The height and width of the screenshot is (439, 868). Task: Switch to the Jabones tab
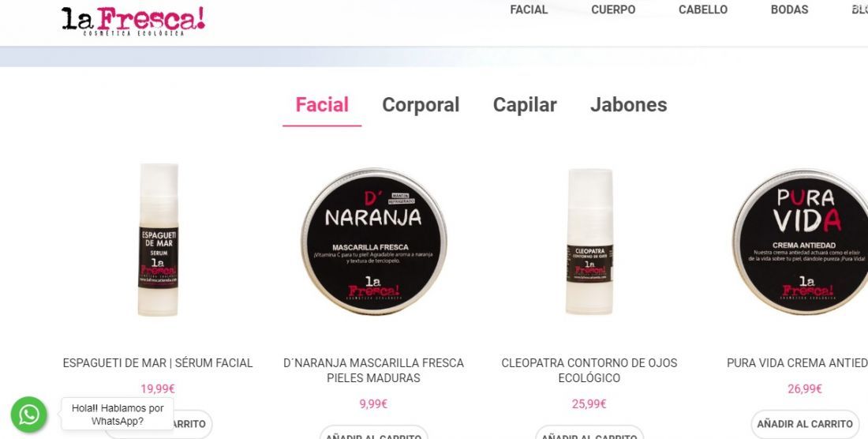[628, 105]
